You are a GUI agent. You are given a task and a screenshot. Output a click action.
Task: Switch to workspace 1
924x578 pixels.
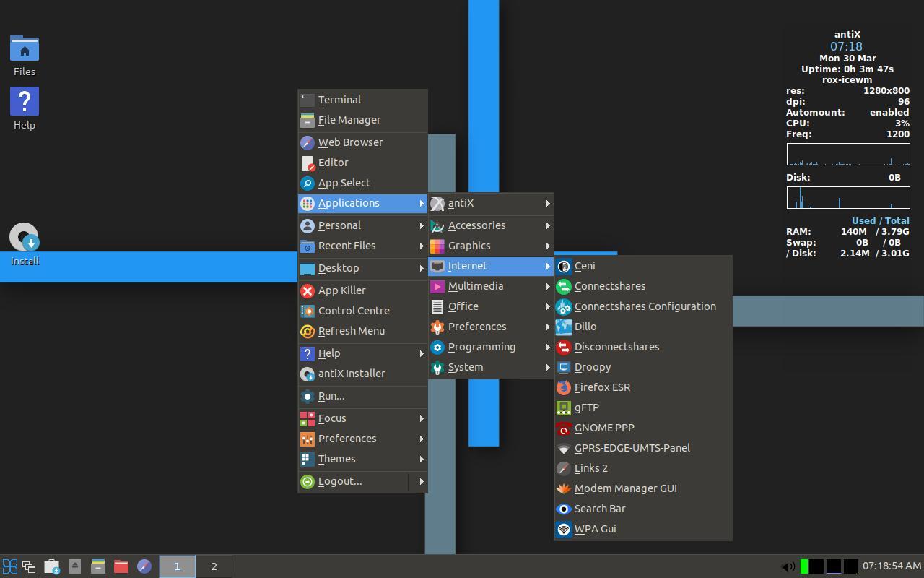(x=177, y=566)
